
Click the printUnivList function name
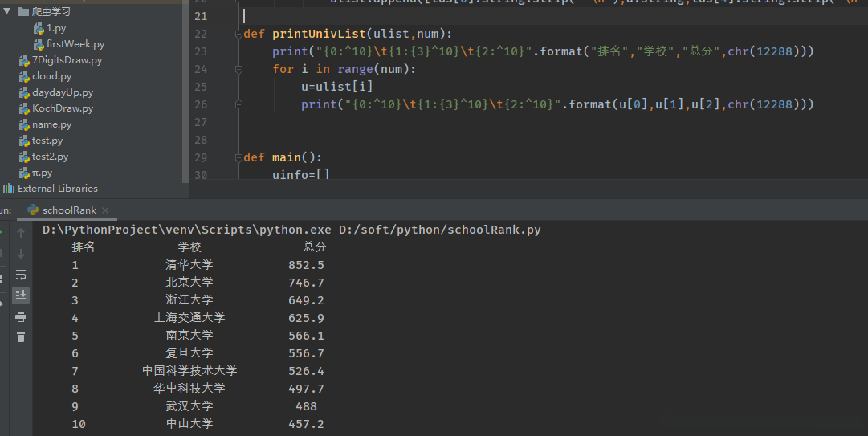(319, 35)
